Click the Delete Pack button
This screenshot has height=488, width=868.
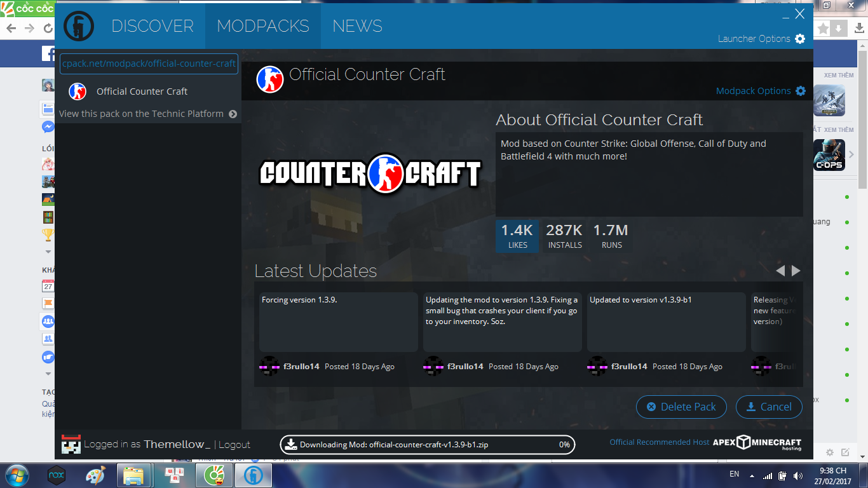[x=681, y=407]
